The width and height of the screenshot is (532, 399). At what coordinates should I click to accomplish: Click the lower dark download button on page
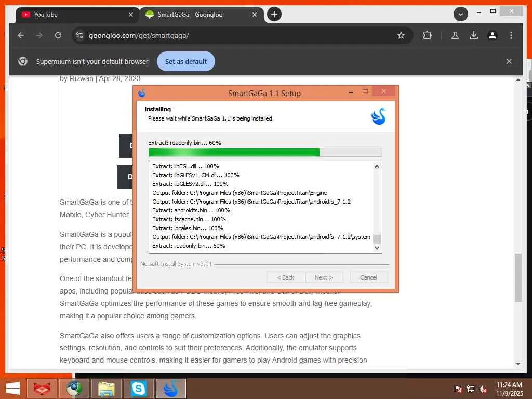click(125, 177)
